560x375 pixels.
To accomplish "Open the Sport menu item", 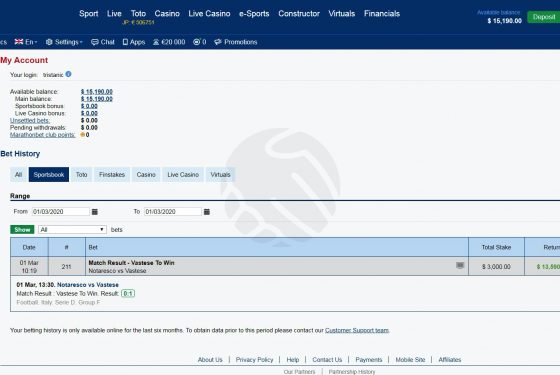I will click(89, 14).
